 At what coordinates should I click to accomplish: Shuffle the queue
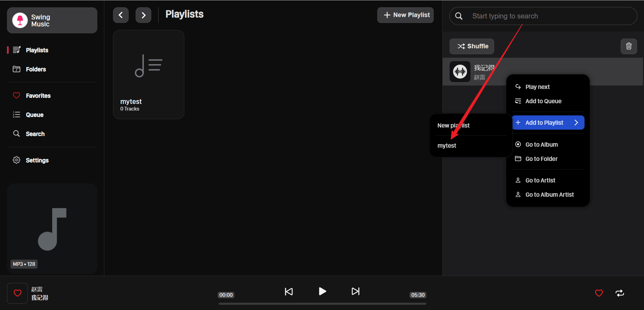pos(472,46)
